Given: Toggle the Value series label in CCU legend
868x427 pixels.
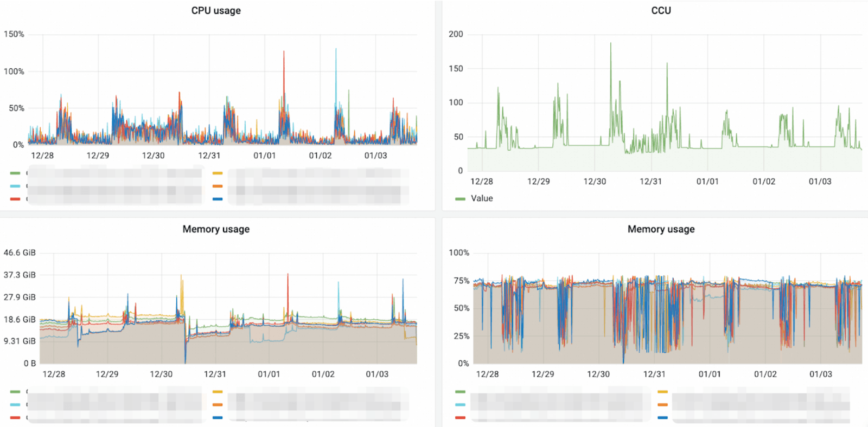Looking at the screenshot, I should 482,198.
